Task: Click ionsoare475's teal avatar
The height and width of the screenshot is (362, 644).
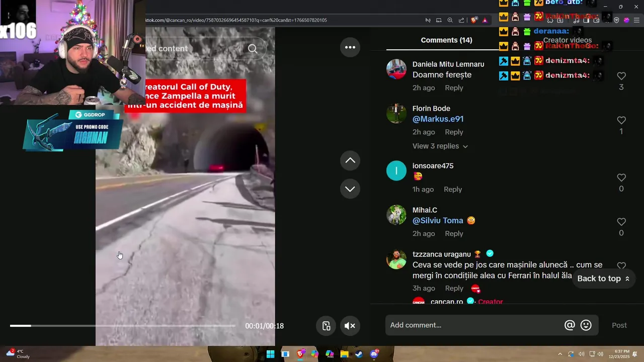Action: pyautogui.click(x=396, y=171)
